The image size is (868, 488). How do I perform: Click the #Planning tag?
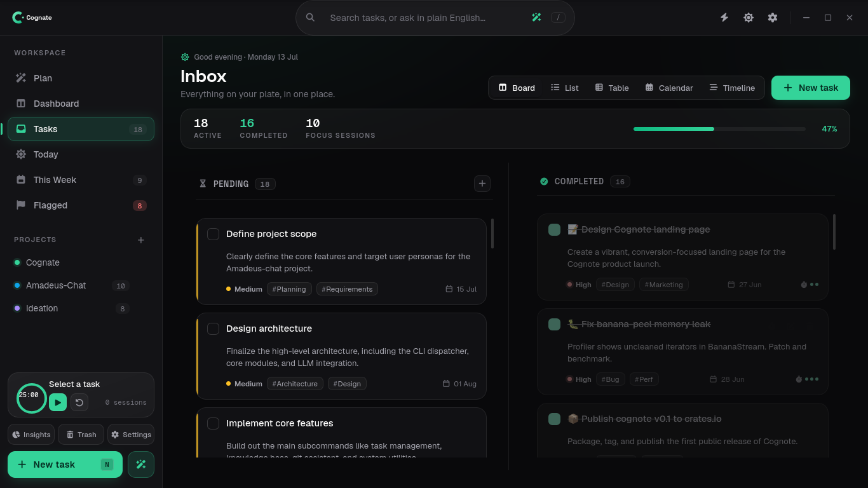click(289, 289)
